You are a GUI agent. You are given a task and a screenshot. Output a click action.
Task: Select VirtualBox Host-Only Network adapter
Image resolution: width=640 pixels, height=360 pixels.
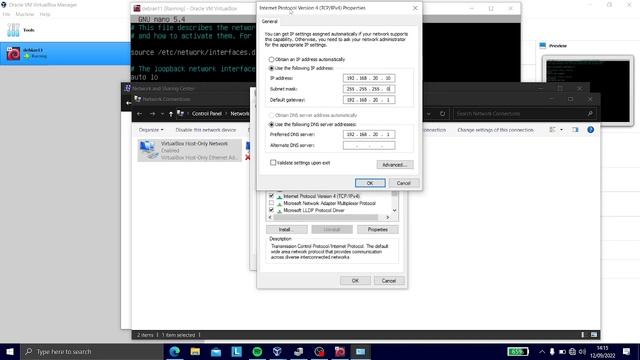pos(189,150)
